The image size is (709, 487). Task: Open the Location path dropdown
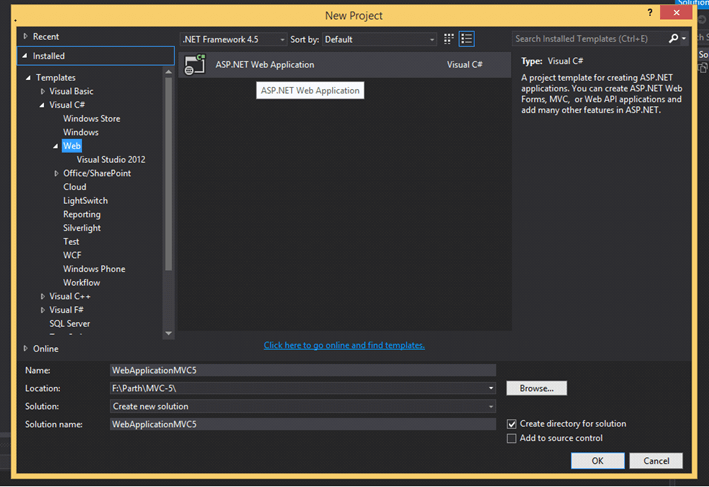(491, 388)
